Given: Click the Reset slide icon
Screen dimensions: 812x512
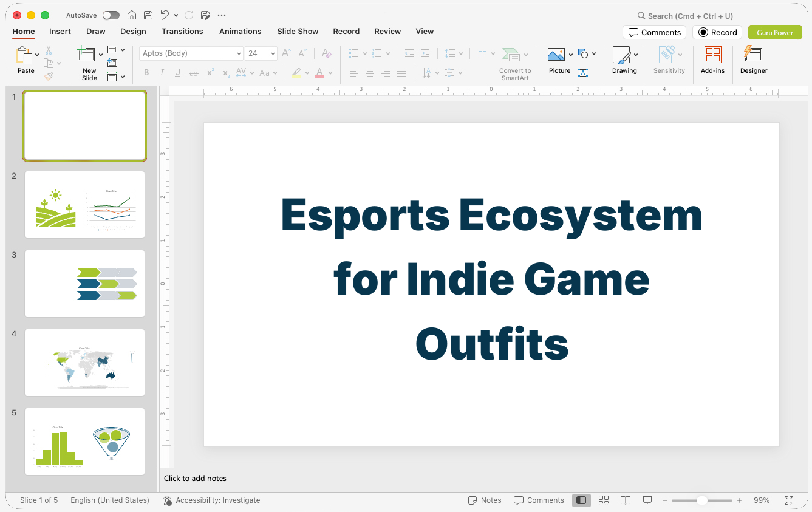Looking at the screenshot, I should pyautogui.click(x=112, y=63).
